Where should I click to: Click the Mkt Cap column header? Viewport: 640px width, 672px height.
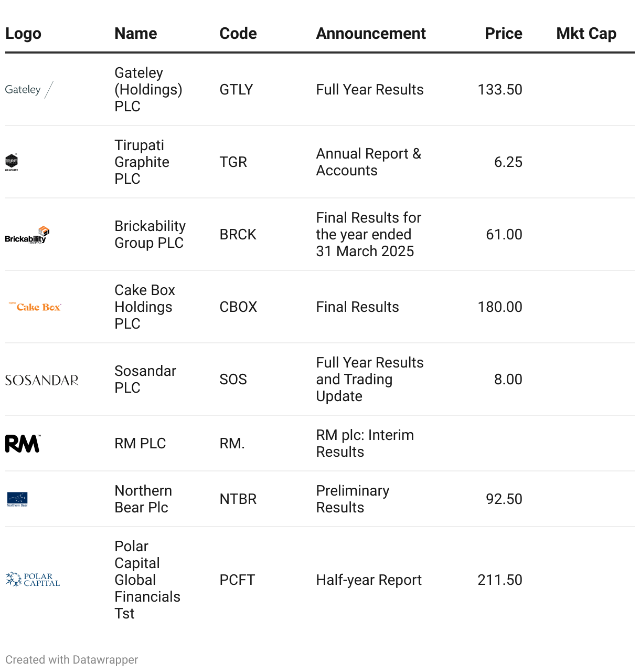(586, 34)
